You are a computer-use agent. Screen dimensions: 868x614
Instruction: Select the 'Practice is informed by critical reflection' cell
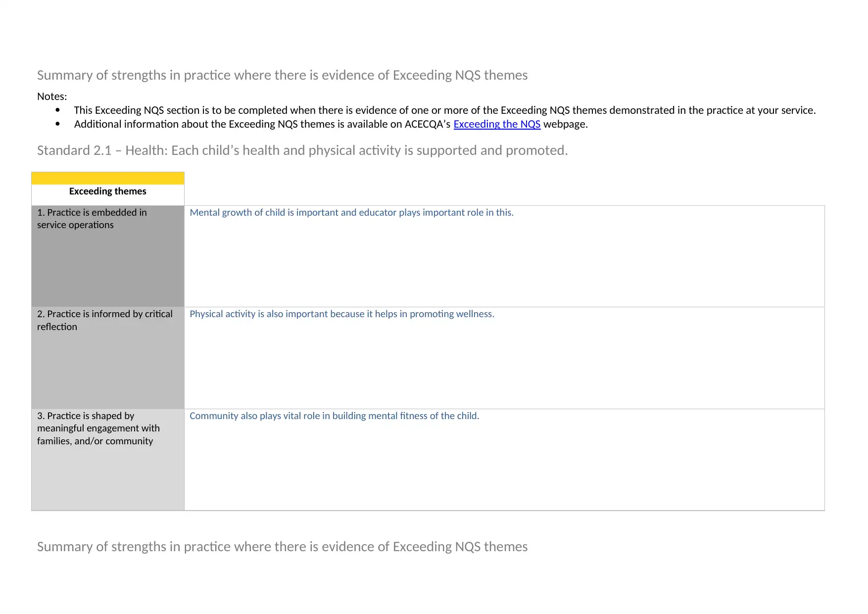click(108, 358)
